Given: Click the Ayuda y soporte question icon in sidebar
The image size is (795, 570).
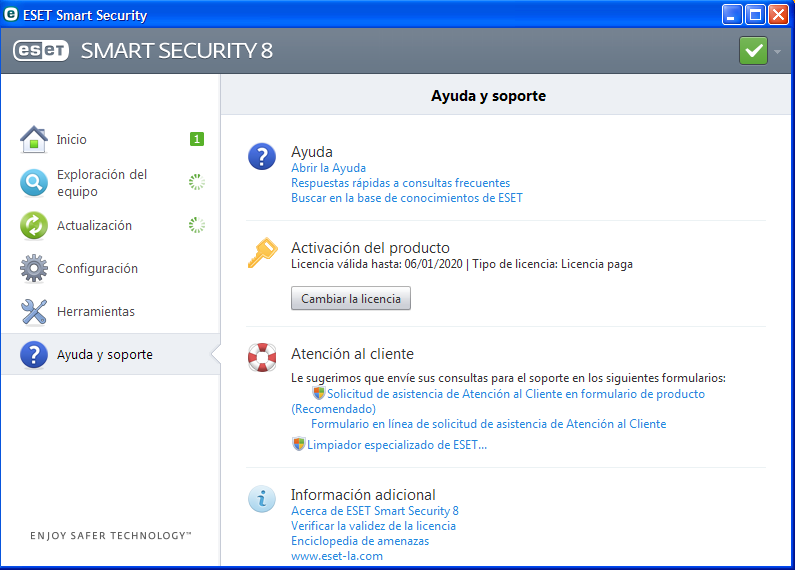Looking at the screenshot, I should 34,354.
